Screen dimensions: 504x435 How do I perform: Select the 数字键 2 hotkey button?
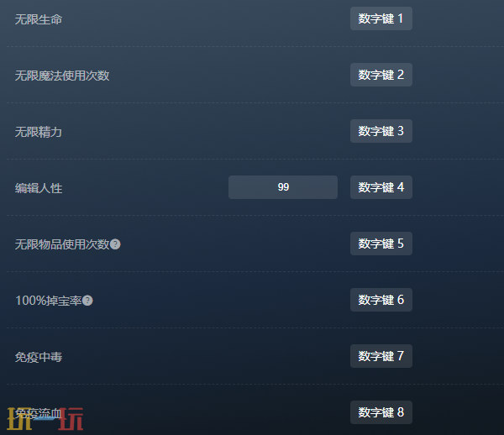(x=381, y=75)
